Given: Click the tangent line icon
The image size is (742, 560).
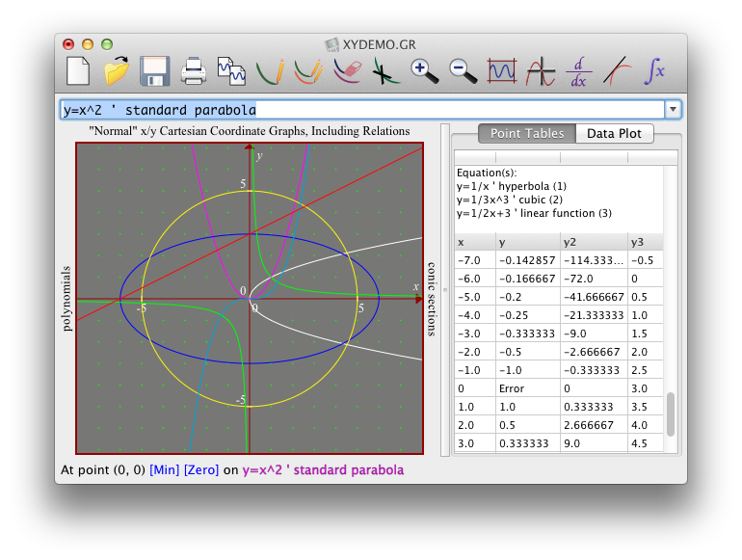Looking at the screenshot, I should [x=618, y=71].
